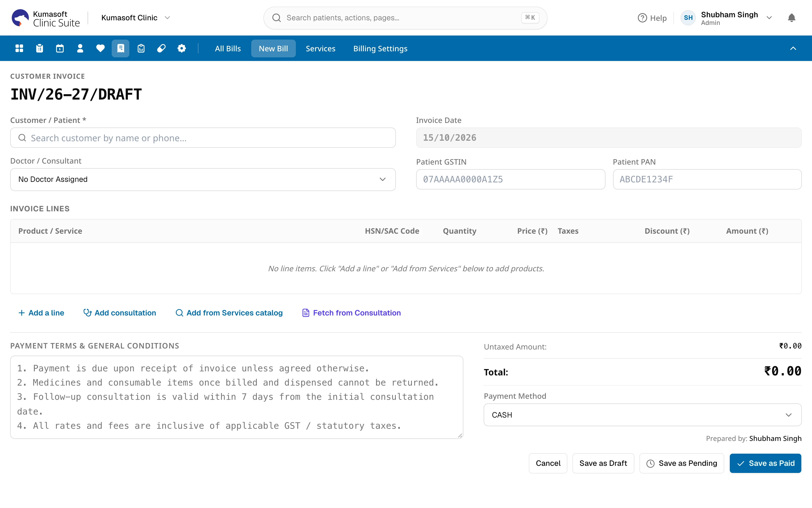Click the Kumasoft Clinic Suite logo

(x=46, y=18)
